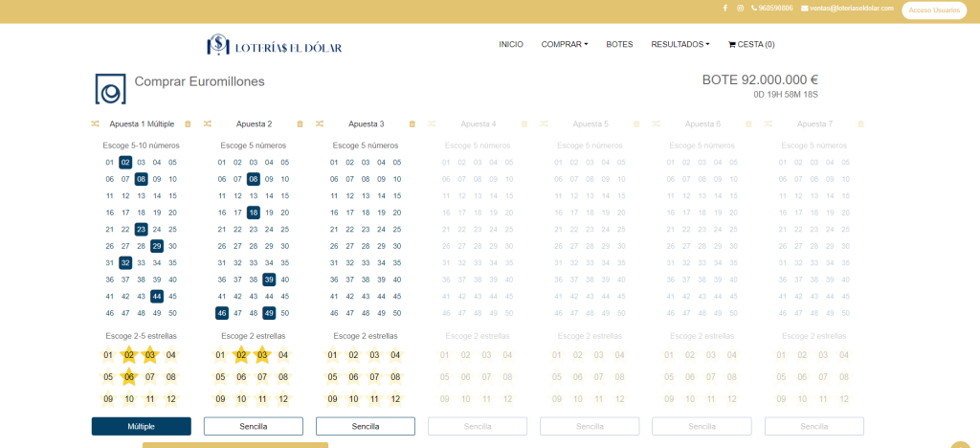The height and width of the screenshot is (448, 980).
Task: Deselect star 03 in Apuesta 2
Action: coord(262,355)
